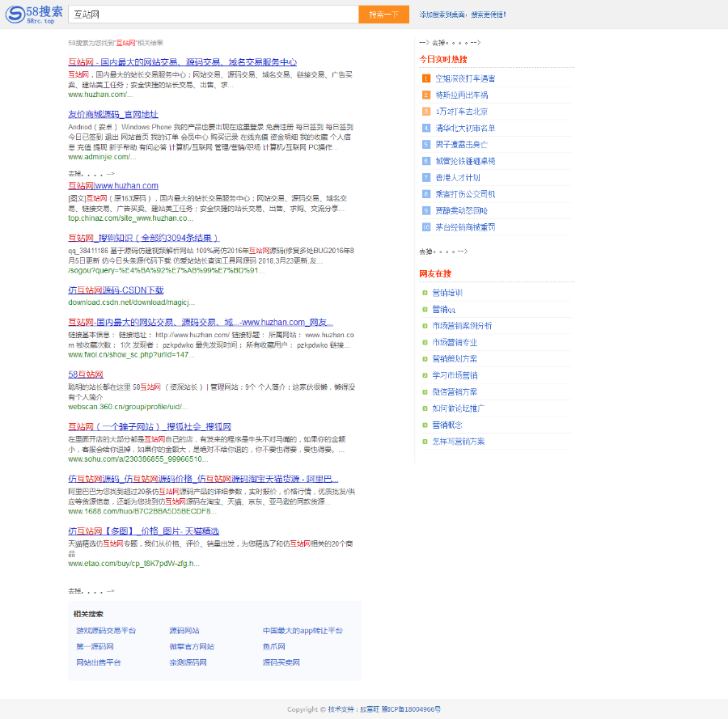Click rank 4 badge beside 清华北大初审名单
Screen dimensions: 728x719
425,128
